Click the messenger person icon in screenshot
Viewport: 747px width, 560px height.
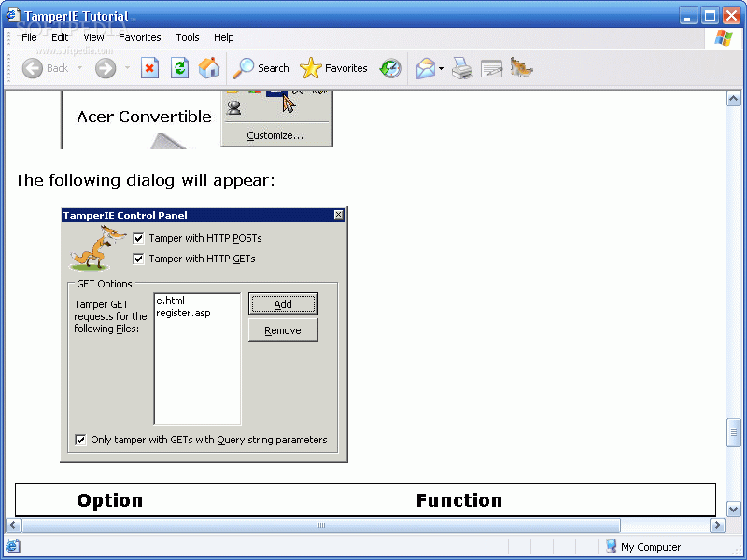click(234, 107)
